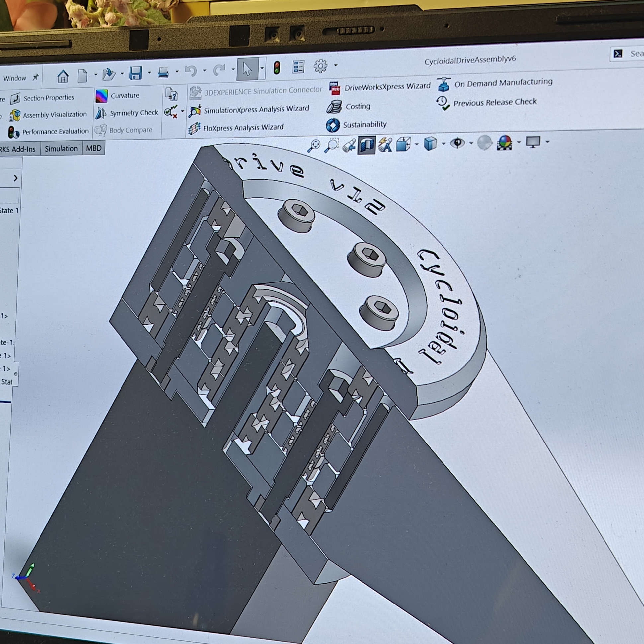Screen dimensions: 644x644
Task: Toggle Hide/Show Items eye icon
Action: pyautogui.click(x=457, y=143)
